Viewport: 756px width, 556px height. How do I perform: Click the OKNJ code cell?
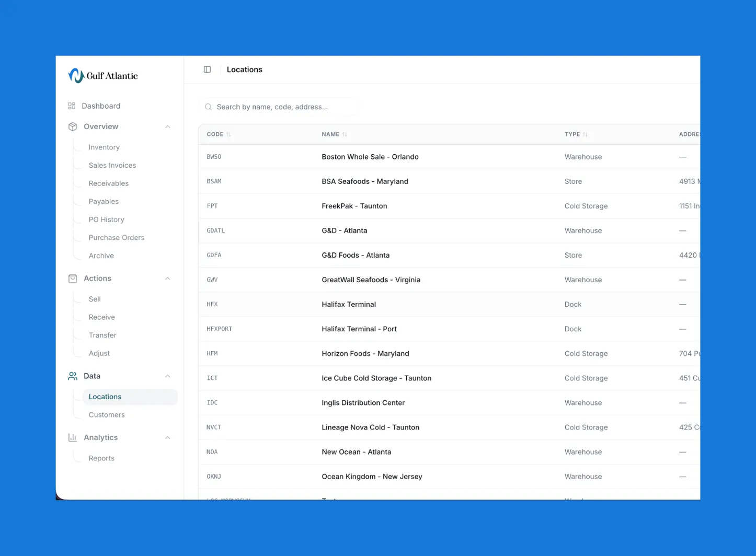[x=214, y=476]
